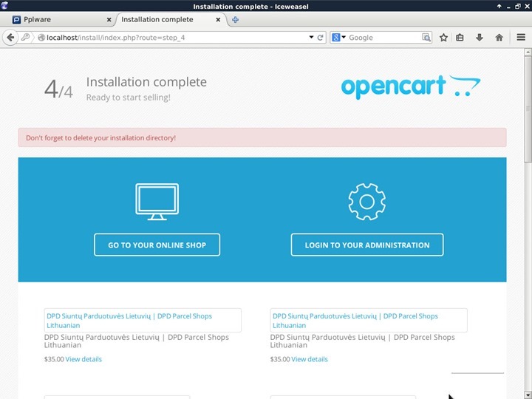
Task: Close the Installation complete tab
Action: pyautogui.click(x=218, y=20)
